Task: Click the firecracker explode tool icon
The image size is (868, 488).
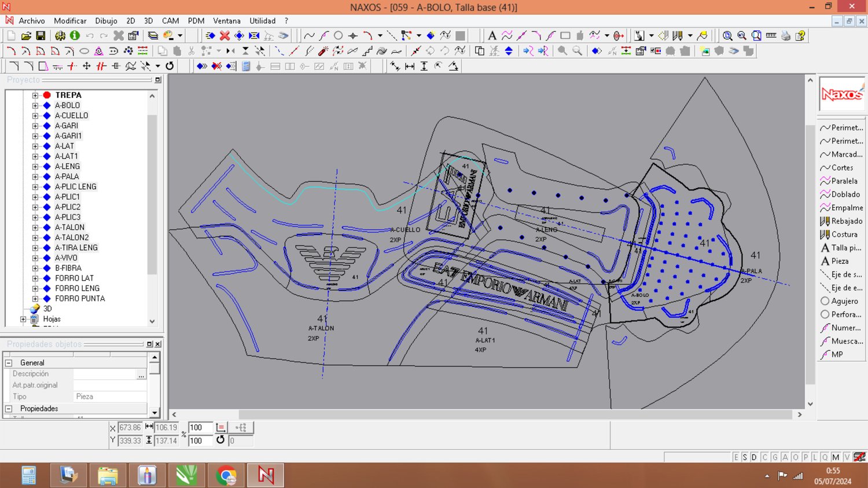Action: tap(323, 51)
